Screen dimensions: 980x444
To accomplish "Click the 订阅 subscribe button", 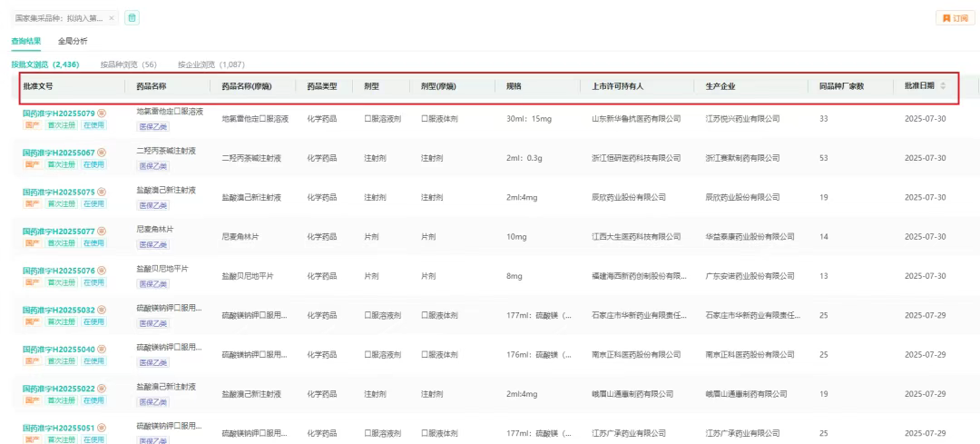I will pyautogui.click(x=955, y=18).
